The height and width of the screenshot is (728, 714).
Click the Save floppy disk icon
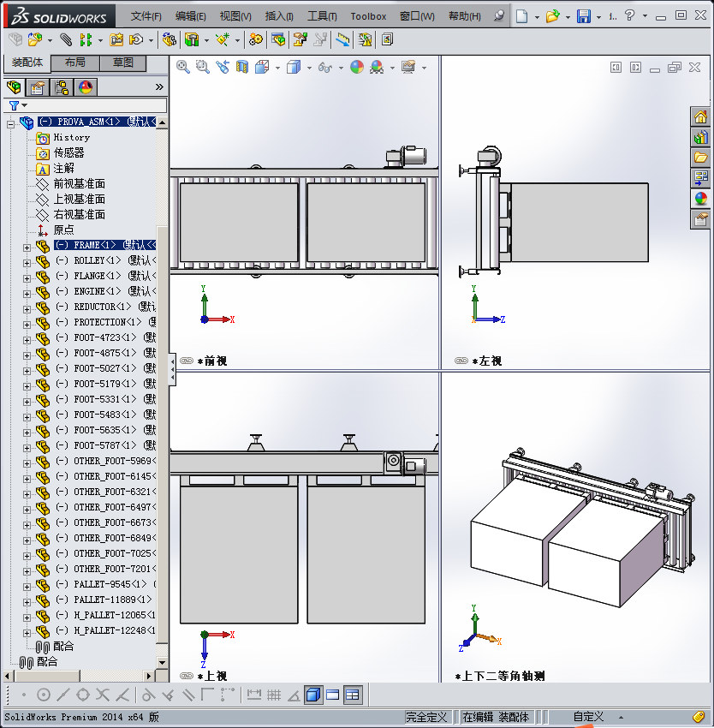coord(583,16)
